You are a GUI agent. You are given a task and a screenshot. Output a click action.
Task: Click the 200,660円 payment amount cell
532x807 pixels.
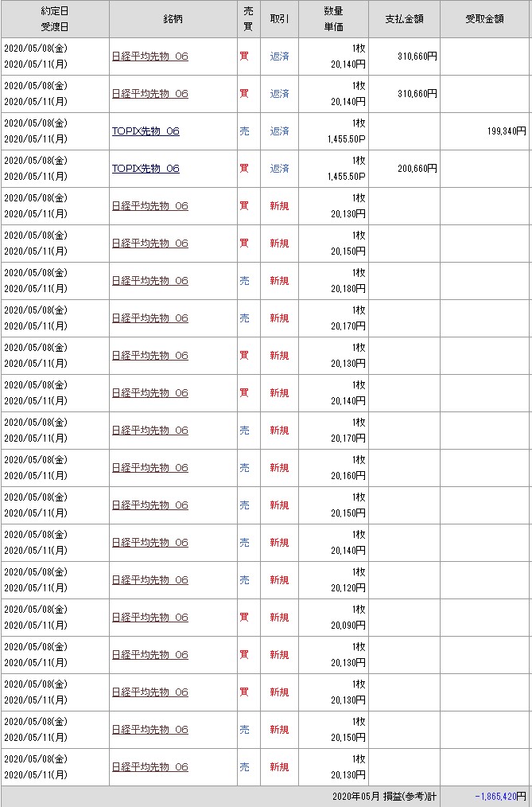(417, 169)
